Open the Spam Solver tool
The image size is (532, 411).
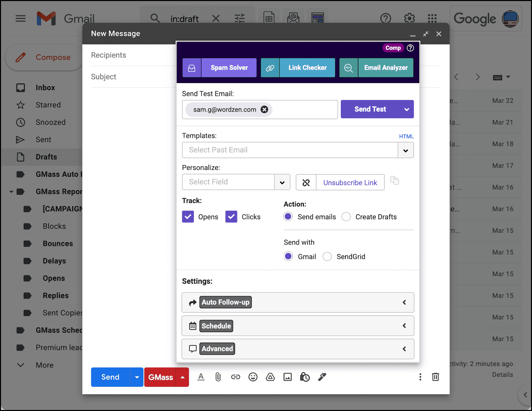click(229, 67)
